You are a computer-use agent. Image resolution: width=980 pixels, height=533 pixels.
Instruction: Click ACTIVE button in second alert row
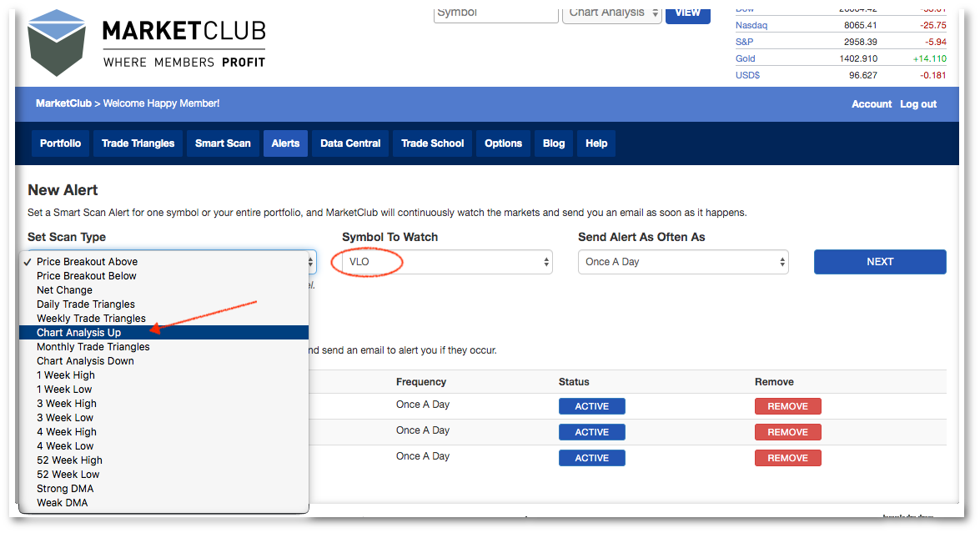[592, 432]
